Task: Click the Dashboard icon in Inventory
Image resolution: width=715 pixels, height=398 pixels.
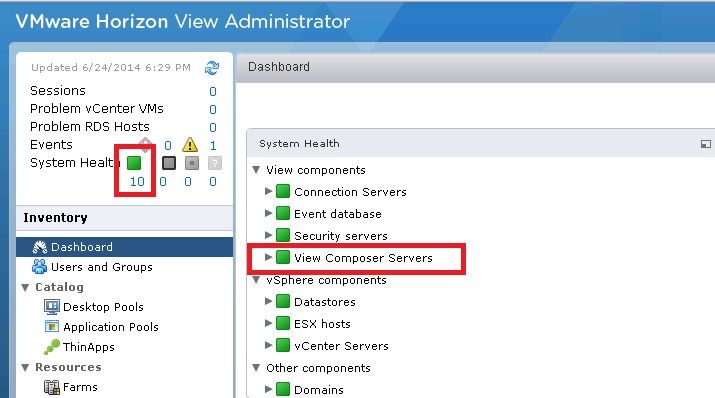Action: pyautogui.click(x=40, y=247)
